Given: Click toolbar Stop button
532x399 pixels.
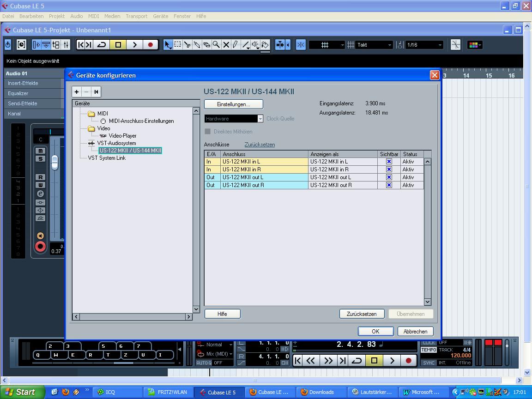Looking at the screenshot, I should pos(118,45).
